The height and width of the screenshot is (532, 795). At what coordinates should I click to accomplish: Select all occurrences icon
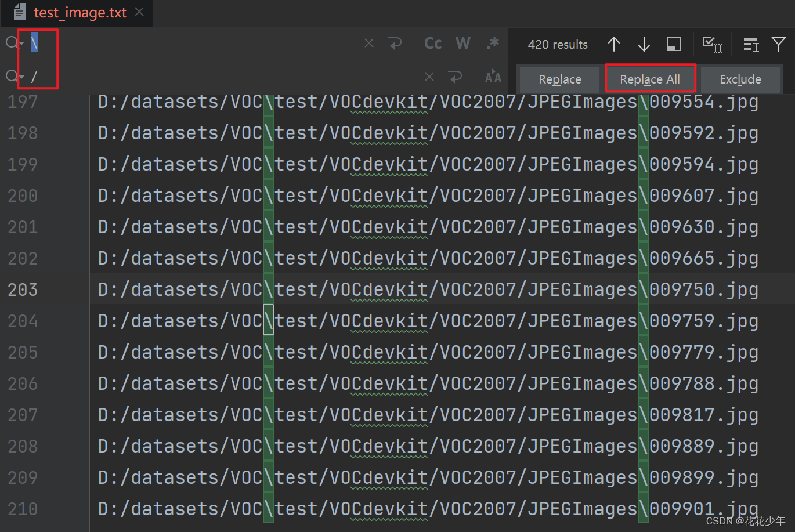tap(712, 44)
